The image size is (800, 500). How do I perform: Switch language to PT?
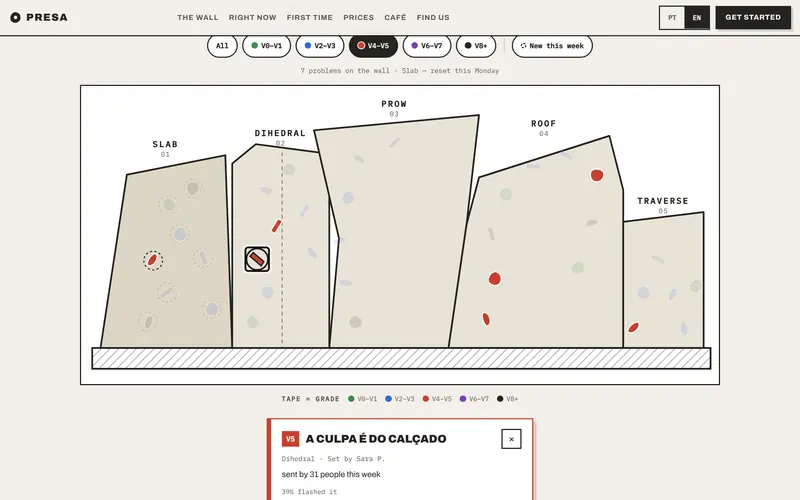click(672, 18)
